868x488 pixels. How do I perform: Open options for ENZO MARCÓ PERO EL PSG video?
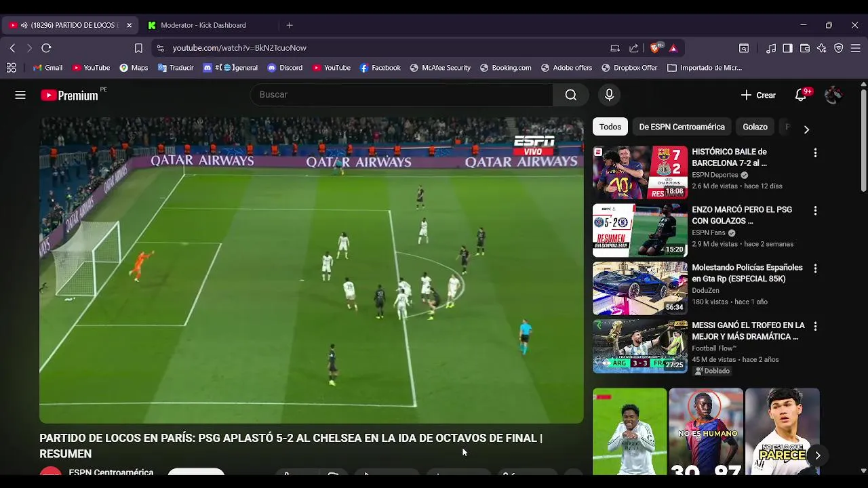[x=815, y=211]
